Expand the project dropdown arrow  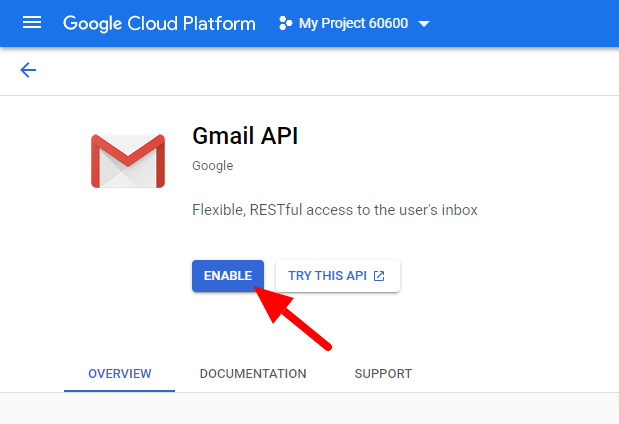tap(424, 24)
